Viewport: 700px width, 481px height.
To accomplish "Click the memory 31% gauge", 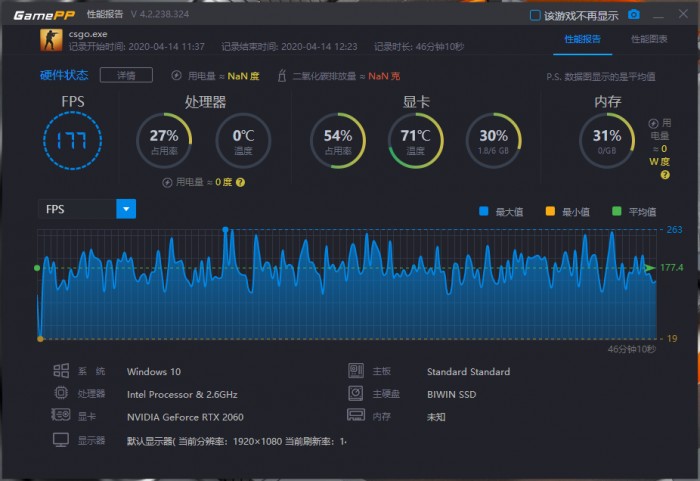I will pos(607,141).
